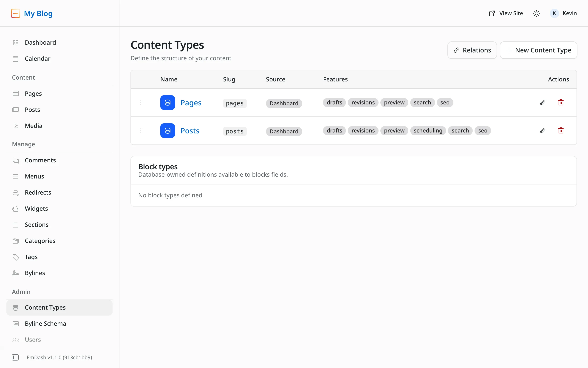Click the Features column header

(335, 79)
